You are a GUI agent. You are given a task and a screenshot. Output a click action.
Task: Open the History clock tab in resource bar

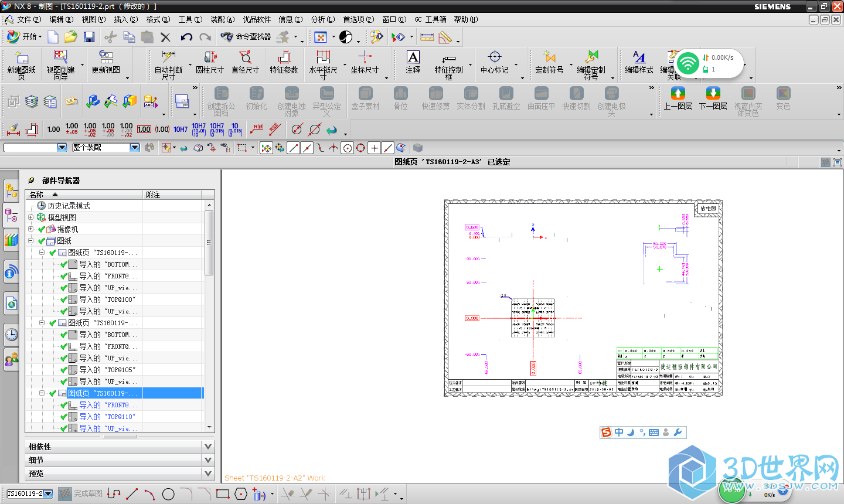pos(11,335)
